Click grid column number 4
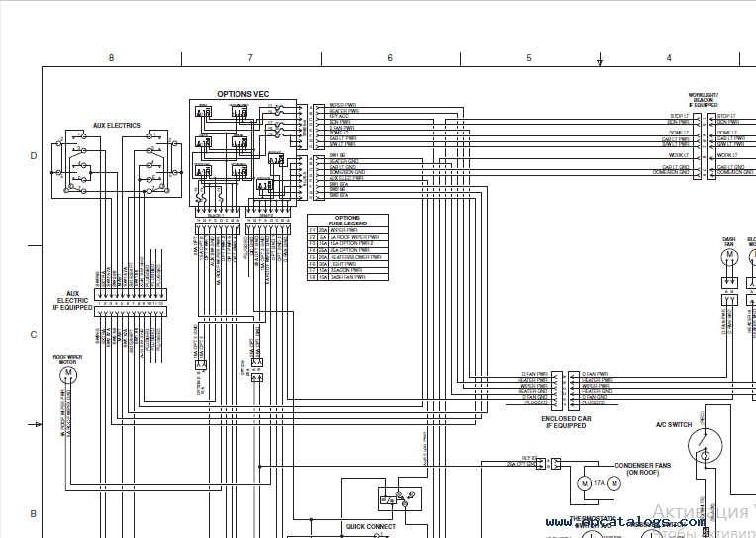Screen dimensions: 756x538 click(x=669, y=57)
